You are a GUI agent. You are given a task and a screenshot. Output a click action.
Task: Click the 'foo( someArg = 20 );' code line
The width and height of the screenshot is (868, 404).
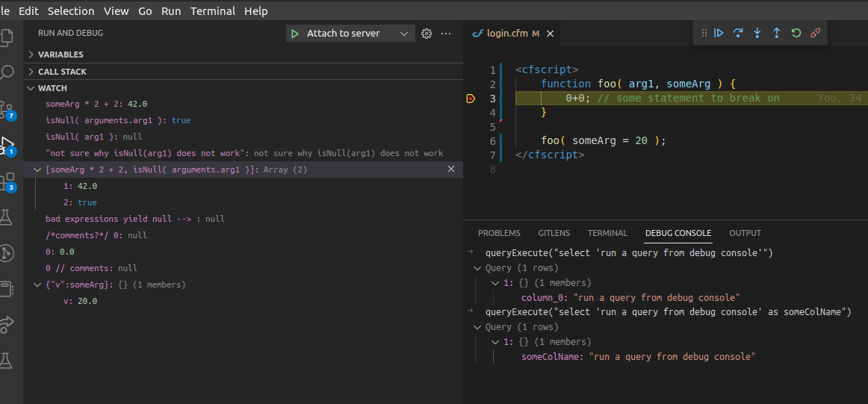tap(604, 140)
